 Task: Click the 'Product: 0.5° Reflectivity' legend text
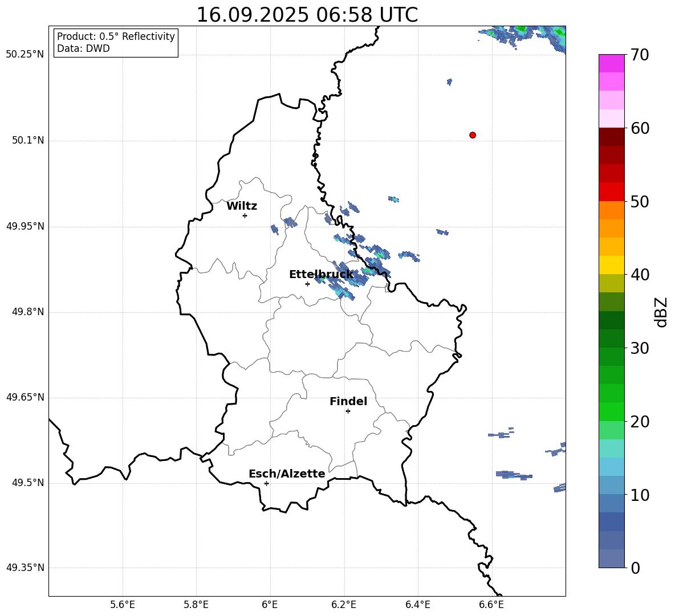pyautogui.click(x=116, y=36)
